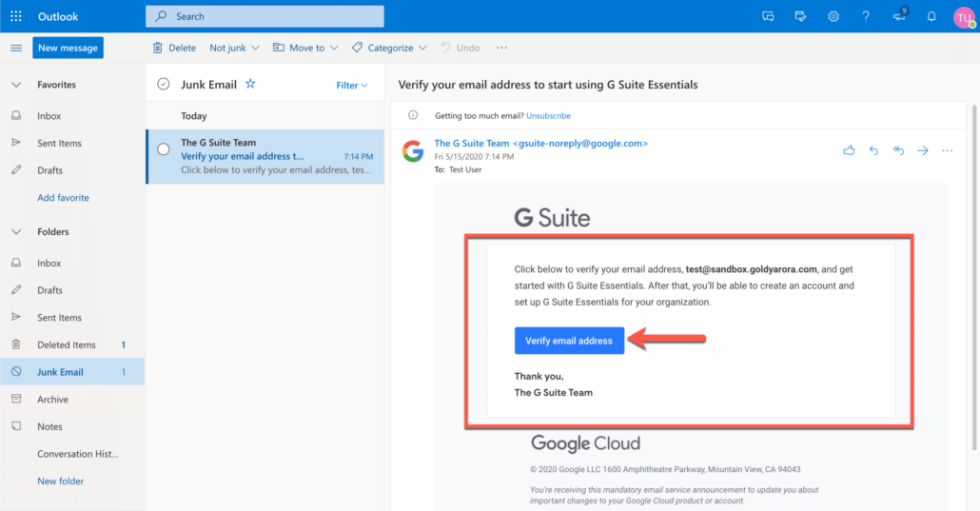Open the Filter dropdown
The image size is (980, 511).
pos(352,85)
